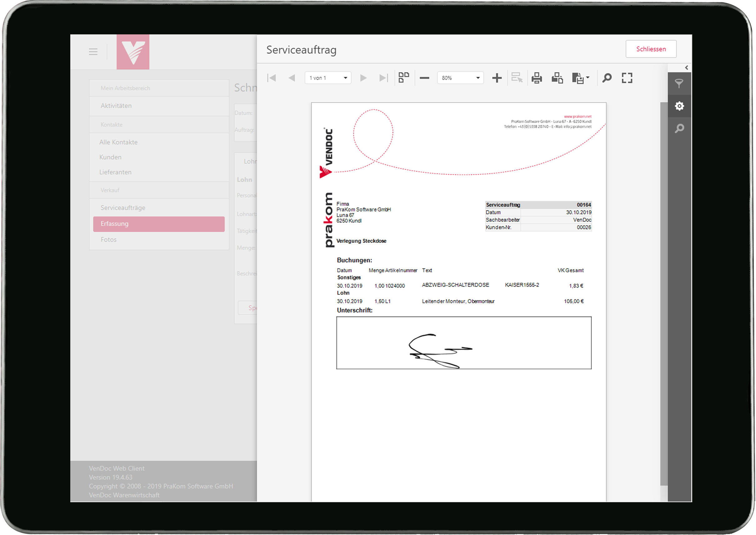The image size is (756, 535).
Task: Open export options gear panel
Action: tap(679, 106)
